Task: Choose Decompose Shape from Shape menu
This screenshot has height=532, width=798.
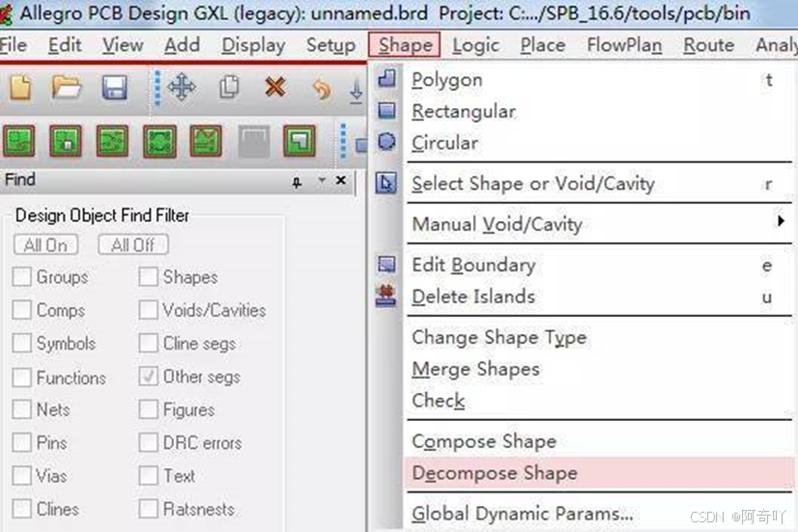Action: (x=599, y=473)
